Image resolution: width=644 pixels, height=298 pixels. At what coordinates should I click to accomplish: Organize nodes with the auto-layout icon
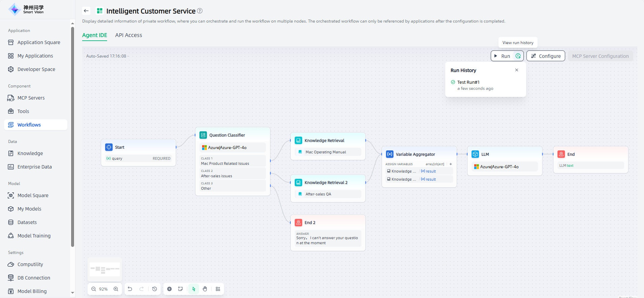click(x=218, y=289)
